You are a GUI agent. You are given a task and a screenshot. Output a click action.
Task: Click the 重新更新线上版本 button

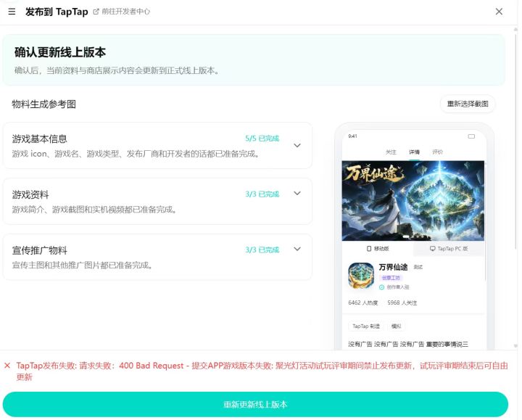pyautogui.click(x=255, y=404)
